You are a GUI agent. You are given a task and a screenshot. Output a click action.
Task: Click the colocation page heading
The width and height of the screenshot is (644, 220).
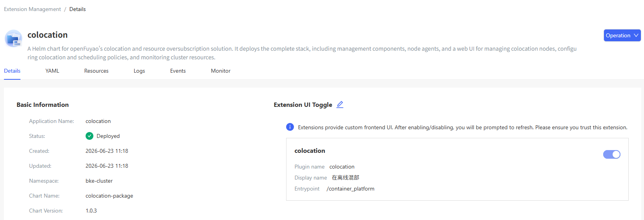(47, 35)
